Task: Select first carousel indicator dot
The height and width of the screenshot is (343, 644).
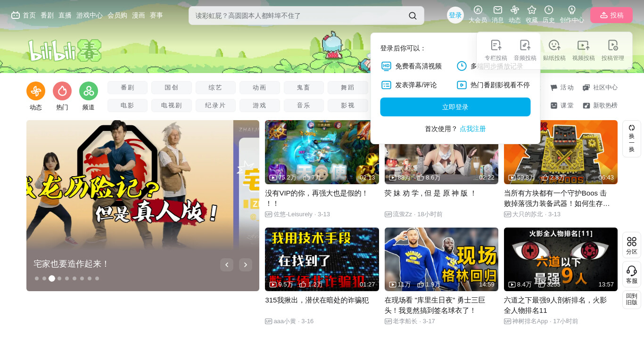Action: [x=37, y=278]
